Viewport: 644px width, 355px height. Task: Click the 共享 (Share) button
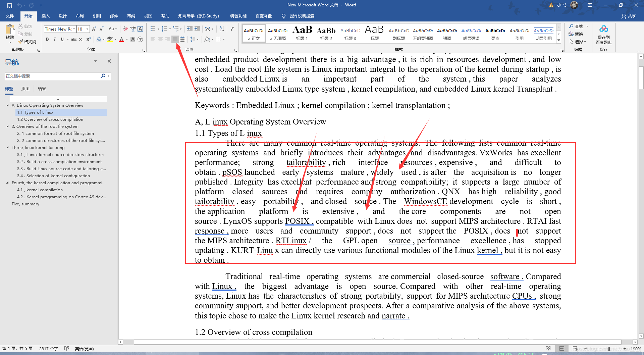tap(629, 16)
